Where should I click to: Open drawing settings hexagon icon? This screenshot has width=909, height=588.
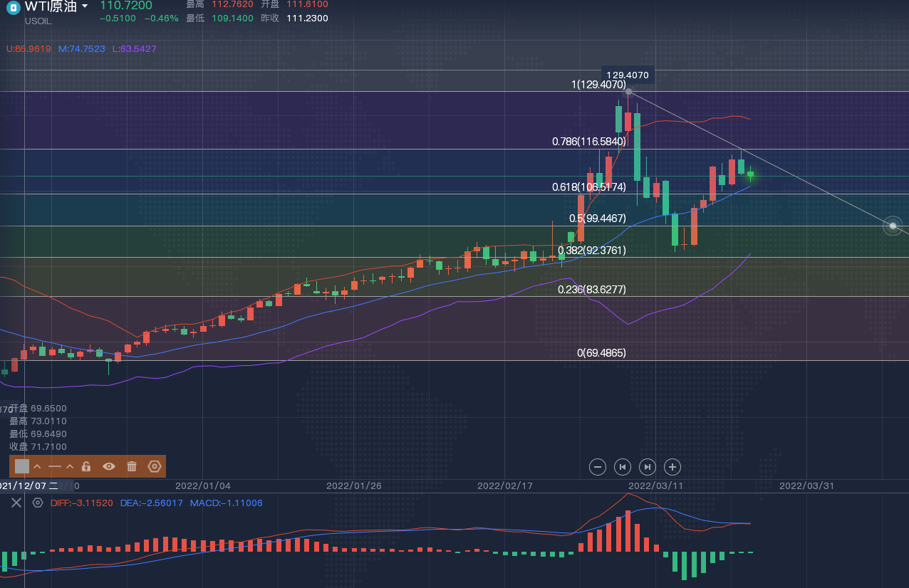(154, 466)
